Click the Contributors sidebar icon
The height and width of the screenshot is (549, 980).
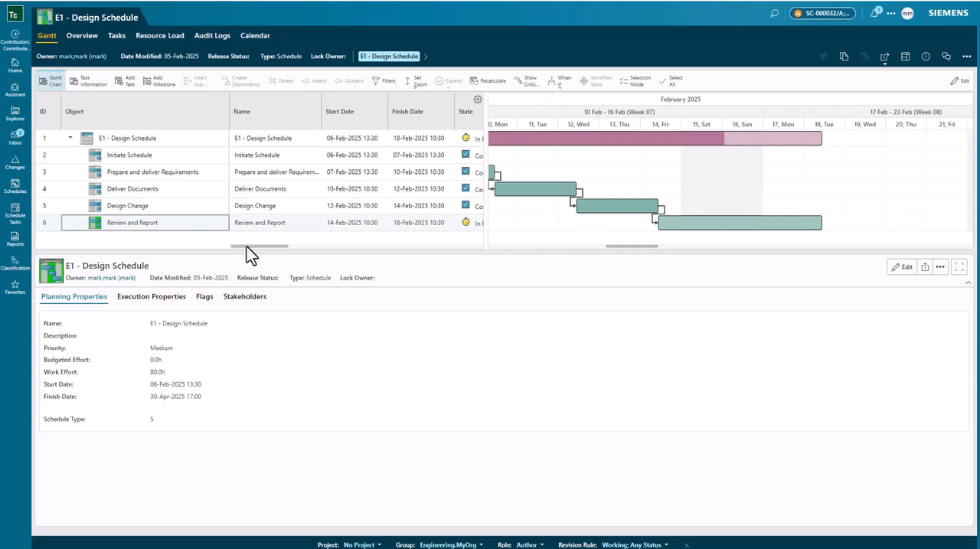15,40
